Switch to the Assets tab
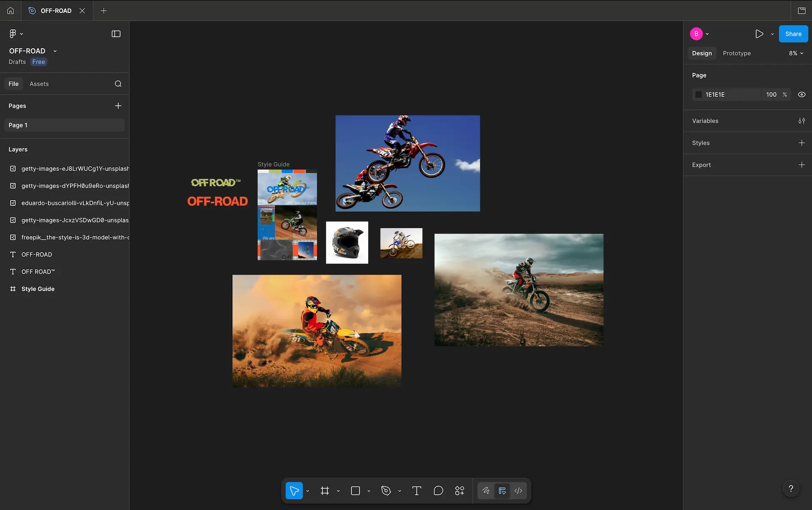The width and height of the screenshot is (812, 510). [x=39, y=84]
